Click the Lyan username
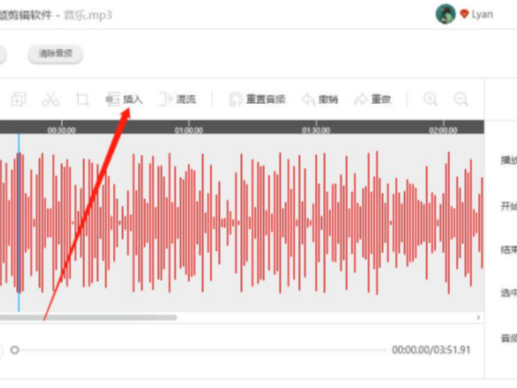The width and height of the screenshot is (517, 388). pos(482,14)
